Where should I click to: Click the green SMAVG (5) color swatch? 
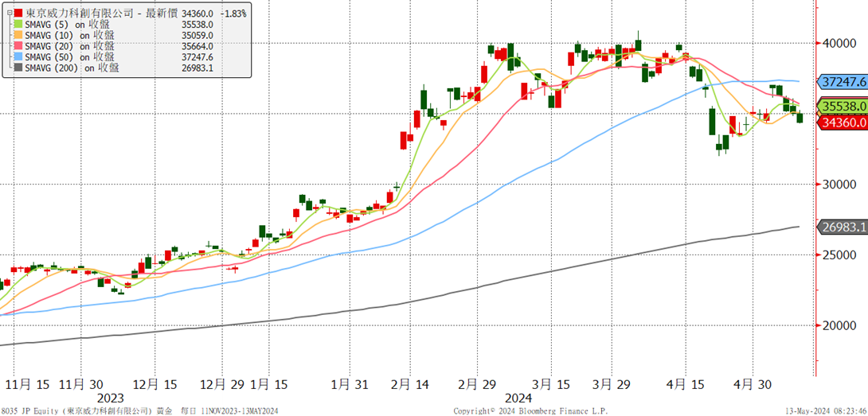point(18,24)
